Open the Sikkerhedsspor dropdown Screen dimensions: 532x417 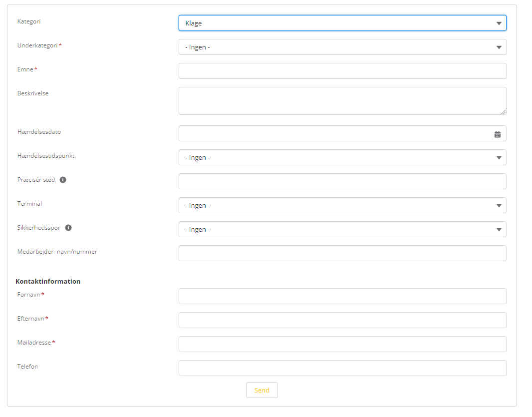click(x=342, y=229)
